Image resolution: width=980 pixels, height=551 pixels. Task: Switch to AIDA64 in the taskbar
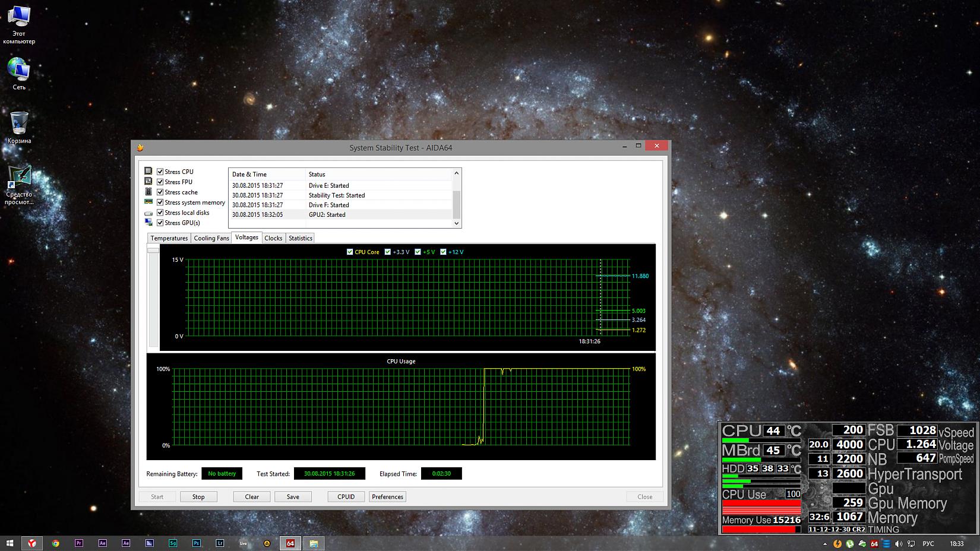click(x=290, y=543)
